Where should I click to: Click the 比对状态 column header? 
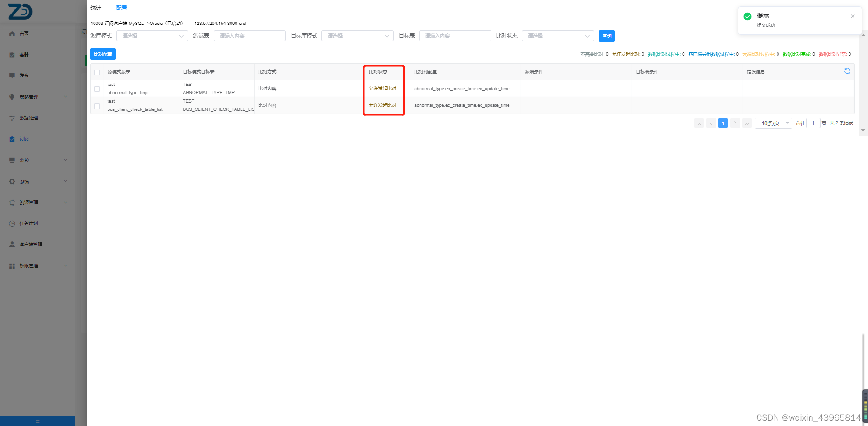378,72
